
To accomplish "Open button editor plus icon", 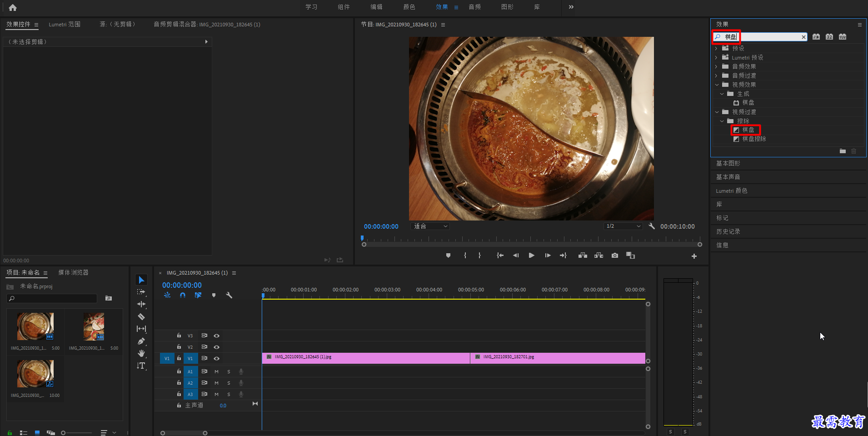I will [694, 256].
